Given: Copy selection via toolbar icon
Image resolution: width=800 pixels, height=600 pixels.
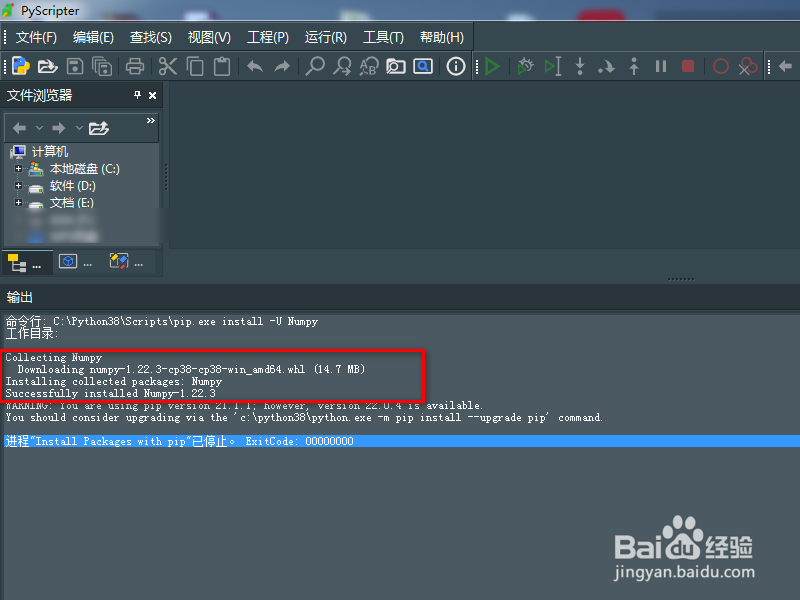Looking at the screenshot, I should (x=195, y=66).
